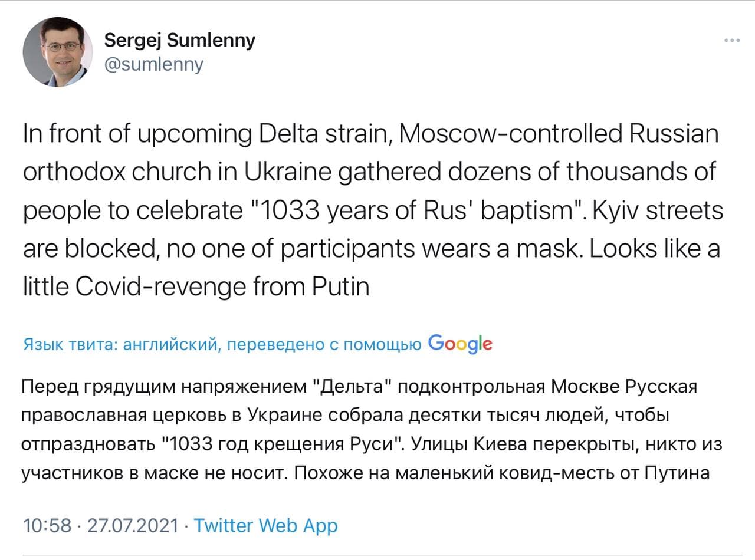The image size is (755, 560).
Task: Click the 27.07.2021 date
Action: click(x=132, y=525)
